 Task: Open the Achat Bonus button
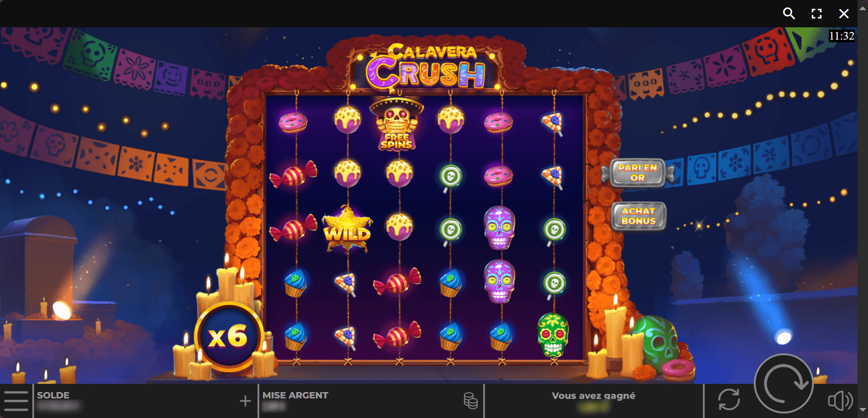click(x=638, y=216)
